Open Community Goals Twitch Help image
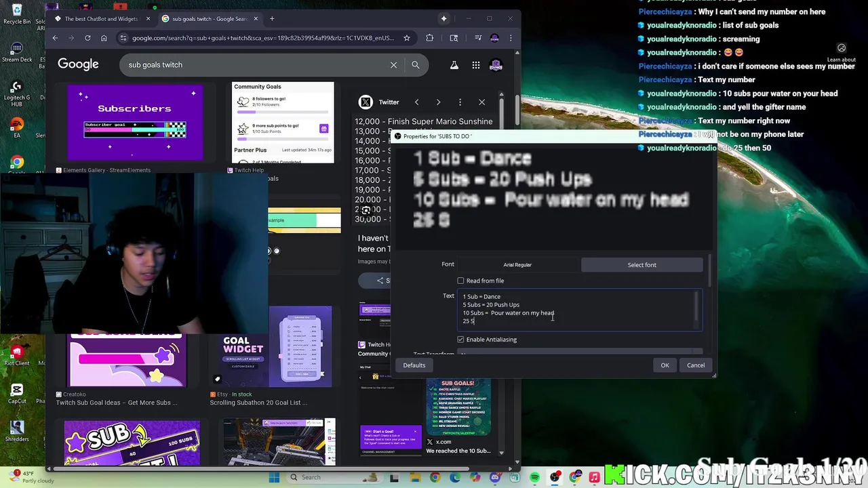This screenshot has width=868, height=488. (283, 123)
